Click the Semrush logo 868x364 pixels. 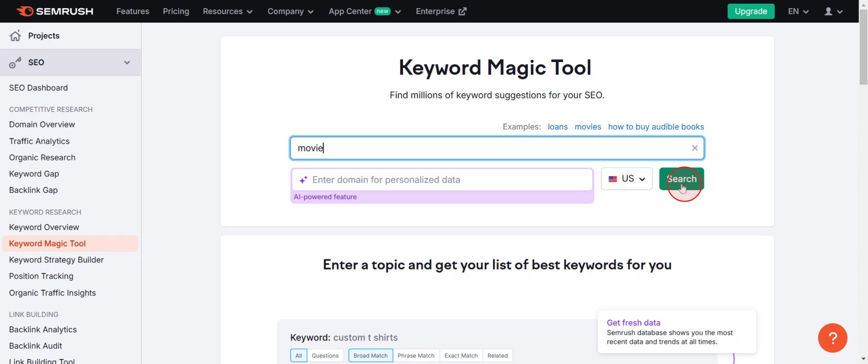(55, 11)
